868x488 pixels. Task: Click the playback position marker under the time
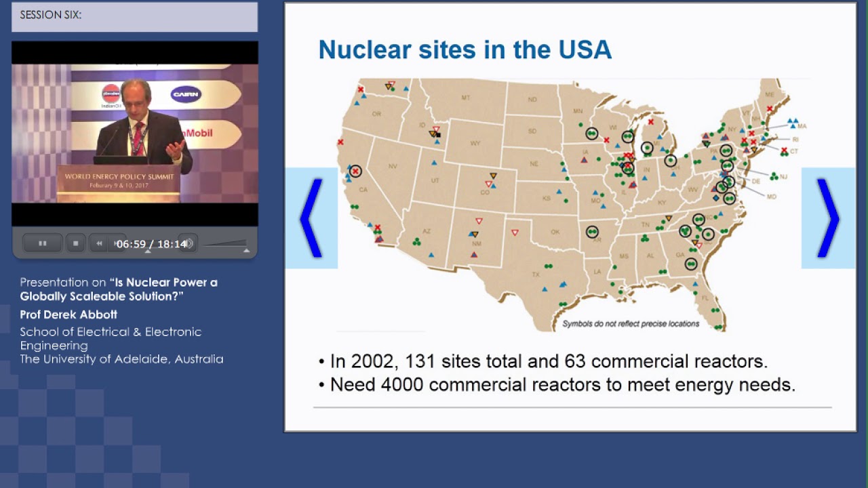point(148,251)
